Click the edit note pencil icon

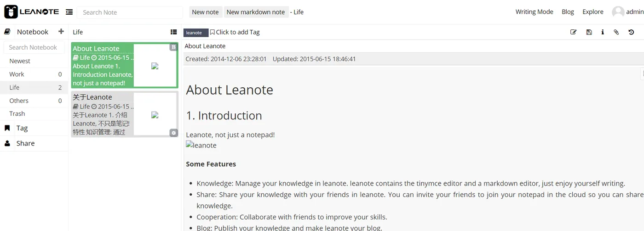coord(573,32)
